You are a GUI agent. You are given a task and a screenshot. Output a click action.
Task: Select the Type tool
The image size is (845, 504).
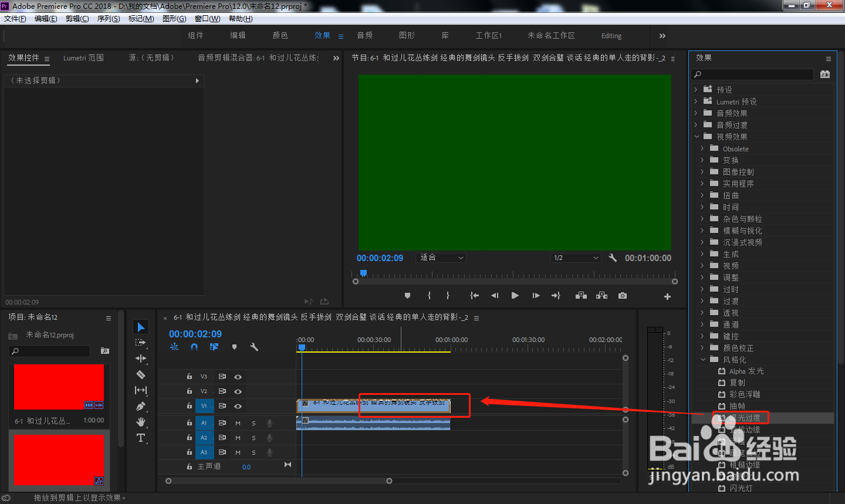tap(141, 438)
